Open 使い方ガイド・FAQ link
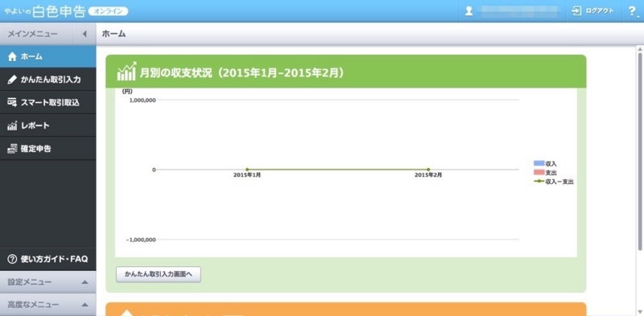Screen dimensions: 644x316 [x=47, y=259]
